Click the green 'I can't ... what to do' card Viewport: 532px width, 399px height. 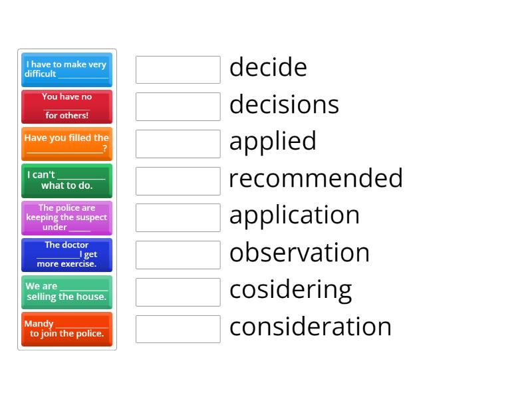click(x=67, y=181)
